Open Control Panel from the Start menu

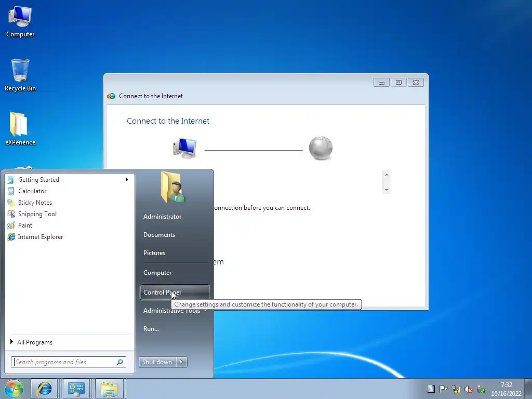[175, 292]
